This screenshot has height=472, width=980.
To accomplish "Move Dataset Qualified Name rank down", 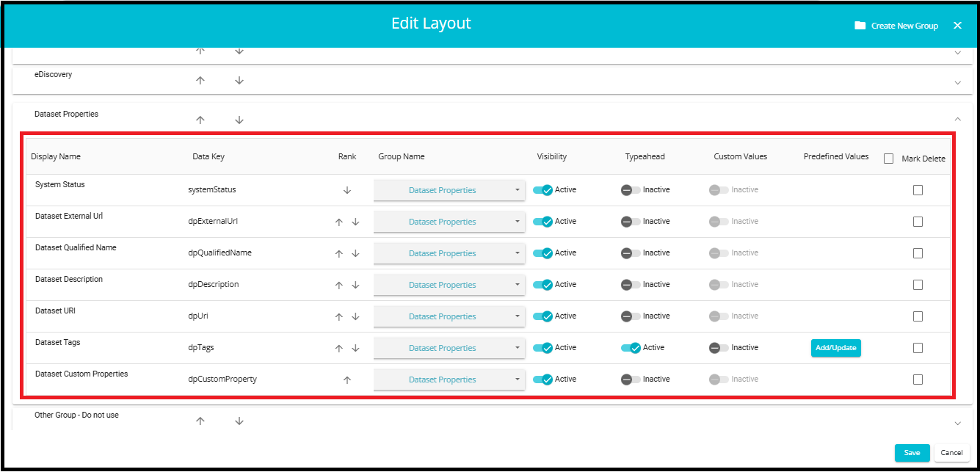I will coord(355,253).
